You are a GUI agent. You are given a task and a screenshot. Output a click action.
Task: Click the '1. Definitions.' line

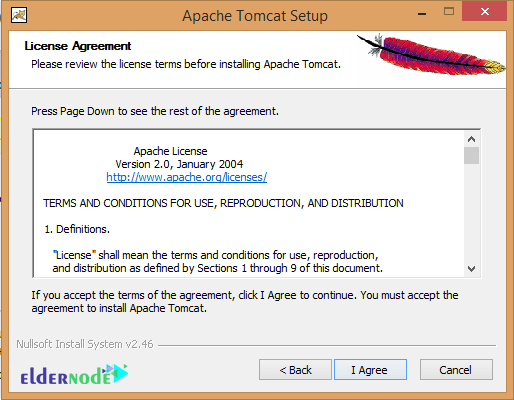pos(77,229)
